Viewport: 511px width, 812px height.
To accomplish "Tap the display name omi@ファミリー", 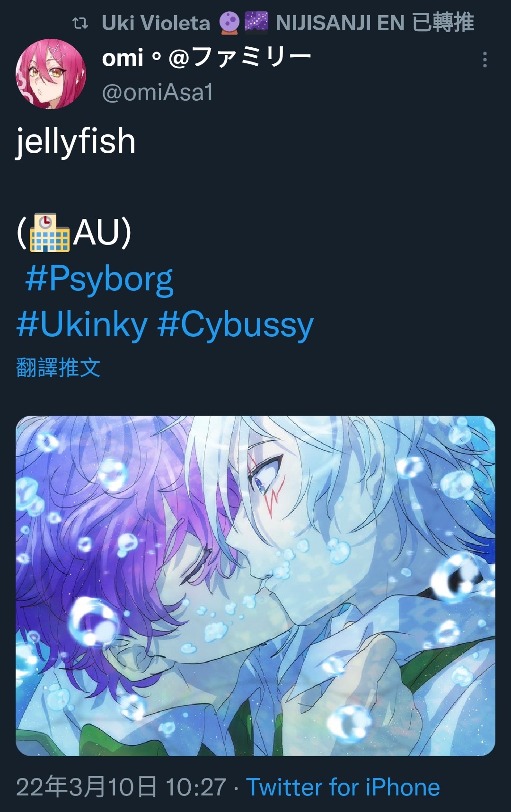I will coord(206,58).
